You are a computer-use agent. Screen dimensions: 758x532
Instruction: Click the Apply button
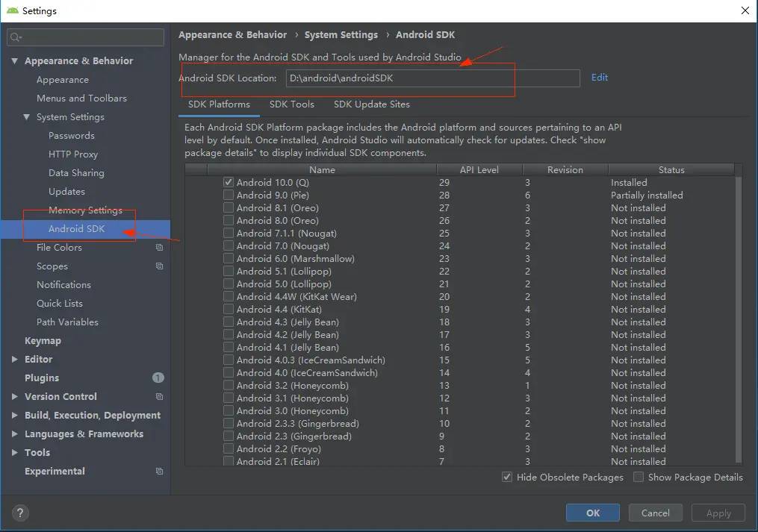coord(718,513)
